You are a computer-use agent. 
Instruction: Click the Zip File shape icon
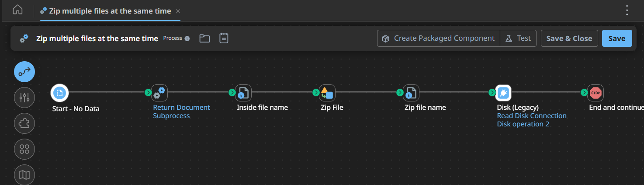[327, 93]
